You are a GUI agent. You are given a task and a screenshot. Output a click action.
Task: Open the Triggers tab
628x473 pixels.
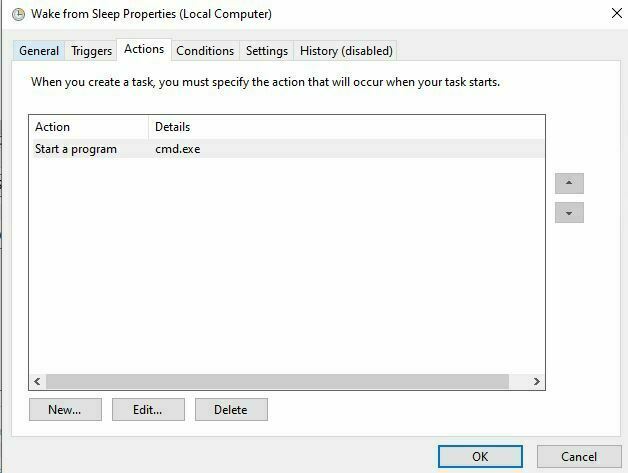coord(91,51)
